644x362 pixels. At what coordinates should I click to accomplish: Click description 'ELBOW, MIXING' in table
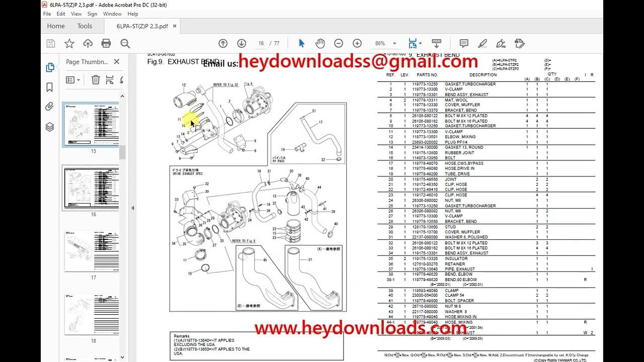pyautogui.click(x=460, y=137)
